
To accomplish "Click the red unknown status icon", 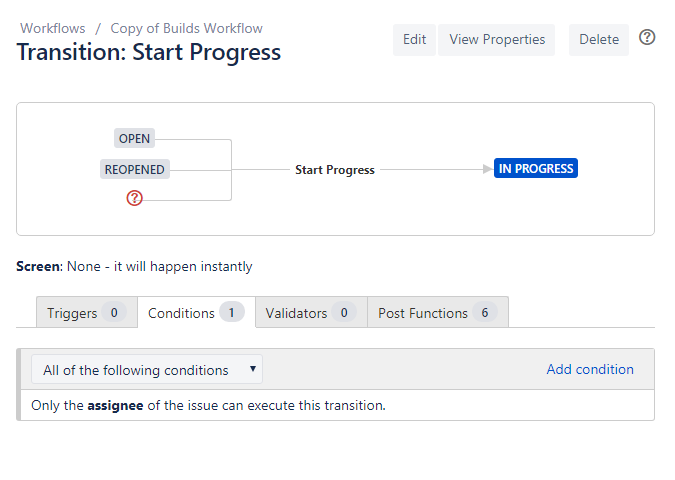I will 134,198.
